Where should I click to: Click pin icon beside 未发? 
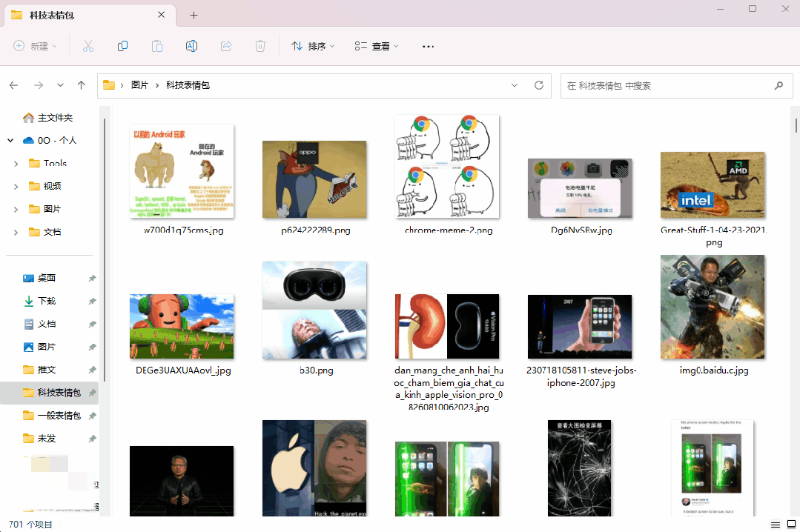point(93,439)
